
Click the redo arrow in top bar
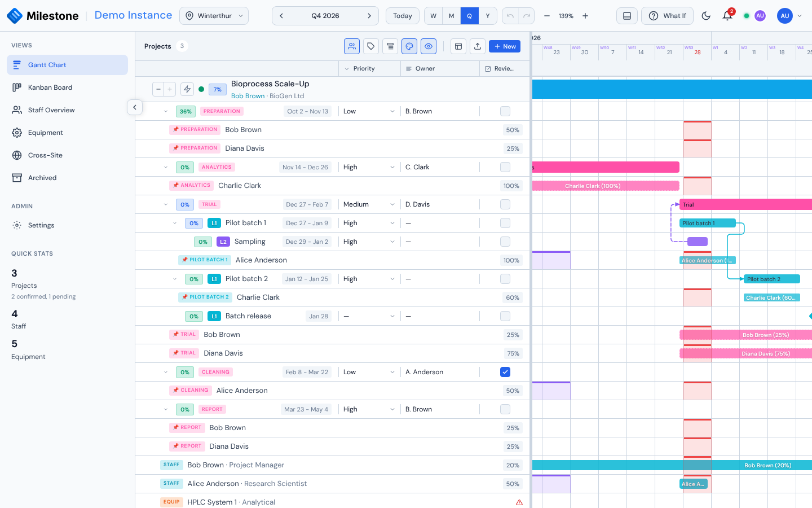click(526, 16)
